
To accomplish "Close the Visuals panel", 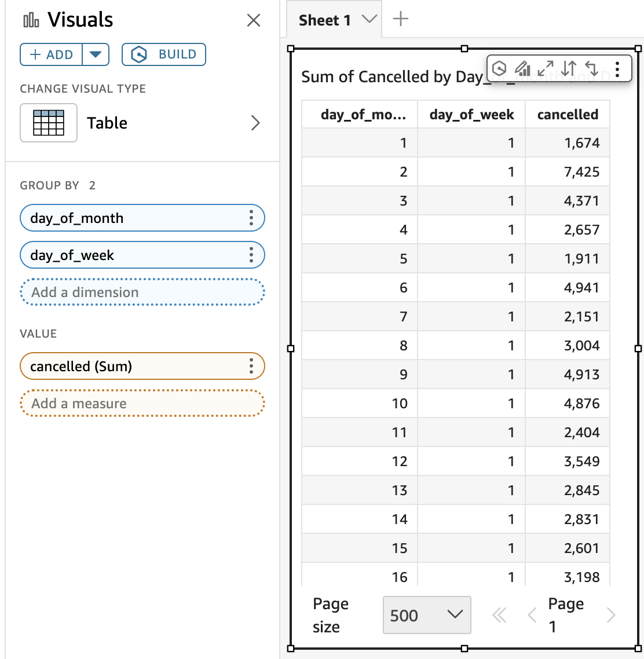I will coord(253,21).
